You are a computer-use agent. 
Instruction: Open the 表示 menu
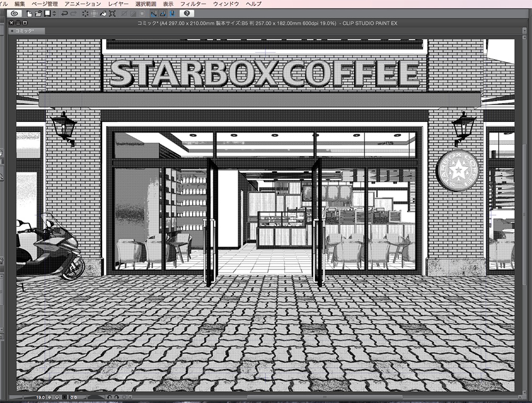click(168, 4)
